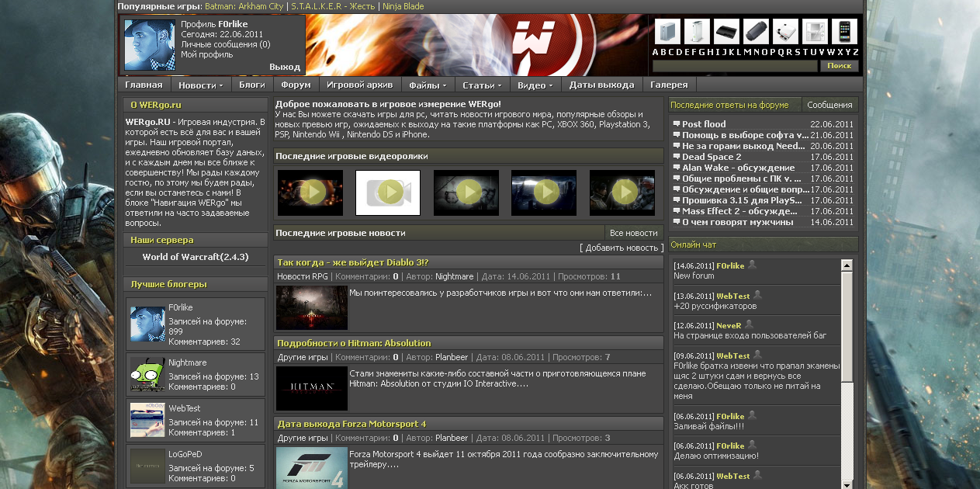Click user icon beside NeveR in chat

(750, 324)
